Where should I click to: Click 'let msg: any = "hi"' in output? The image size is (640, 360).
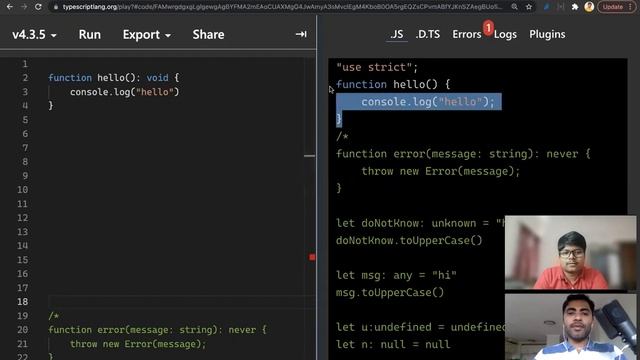(396, 275)
